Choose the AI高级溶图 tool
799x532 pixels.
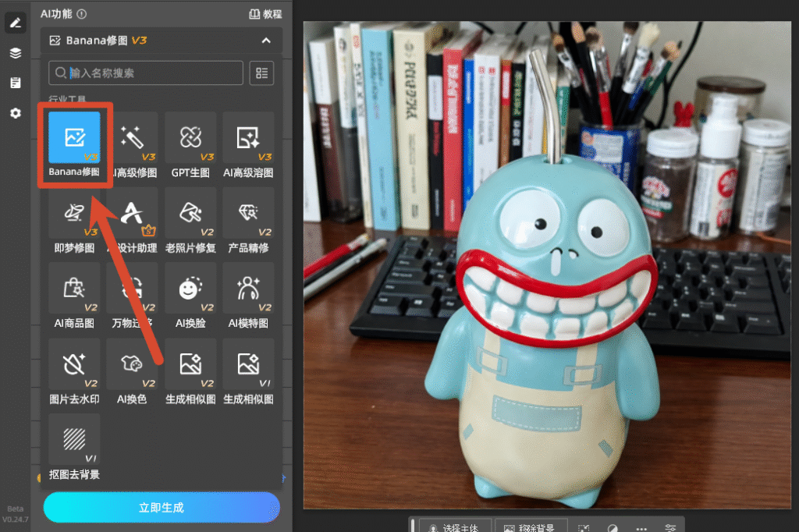pyautogui.click(x=248, y=145)
